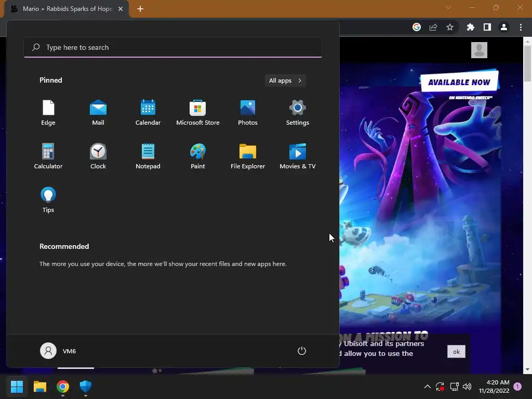Open network status tray icon
The height and width of the screenshot is (399, 532).
454,387
